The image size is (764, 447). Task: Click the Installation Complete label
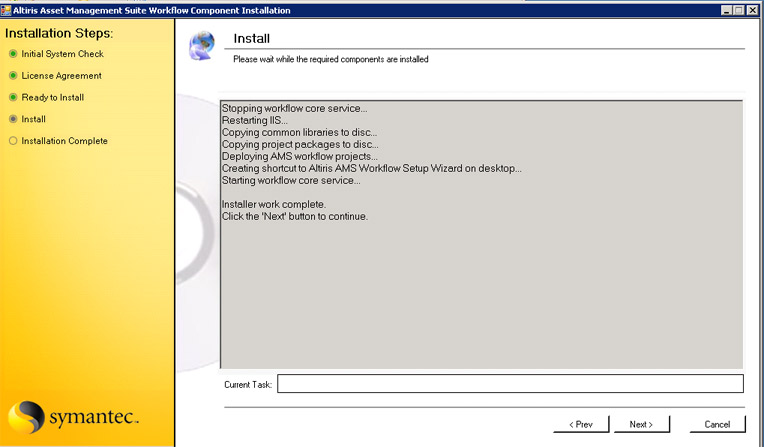coord(64,141)
